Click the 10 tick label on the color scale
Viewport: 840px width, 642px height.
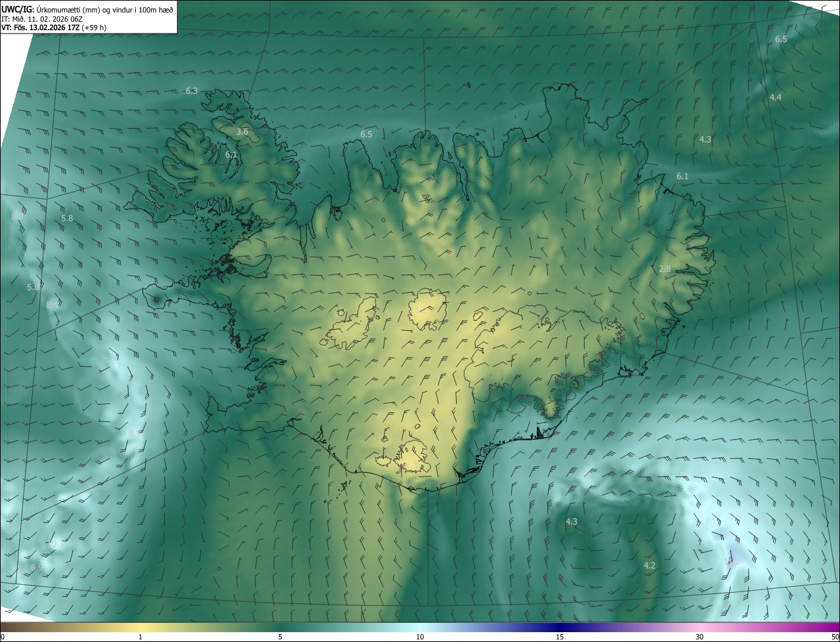pos(420,637)
